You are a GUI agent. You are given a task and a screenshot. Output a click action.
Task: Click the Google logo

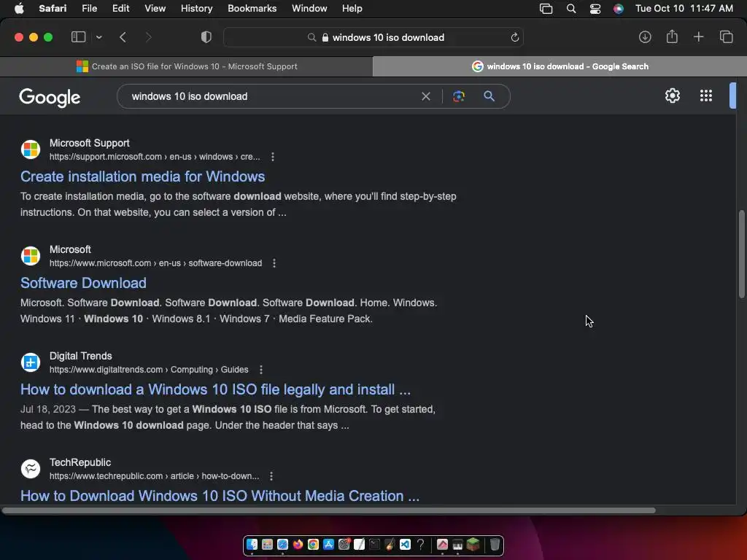point(50,97)
